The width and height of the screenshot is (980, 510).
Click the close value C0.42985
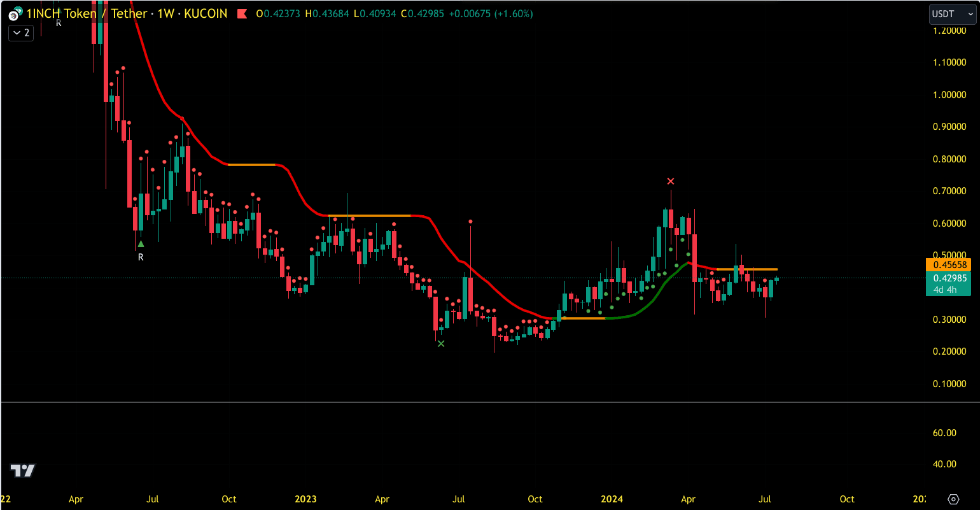click(423, 14)
